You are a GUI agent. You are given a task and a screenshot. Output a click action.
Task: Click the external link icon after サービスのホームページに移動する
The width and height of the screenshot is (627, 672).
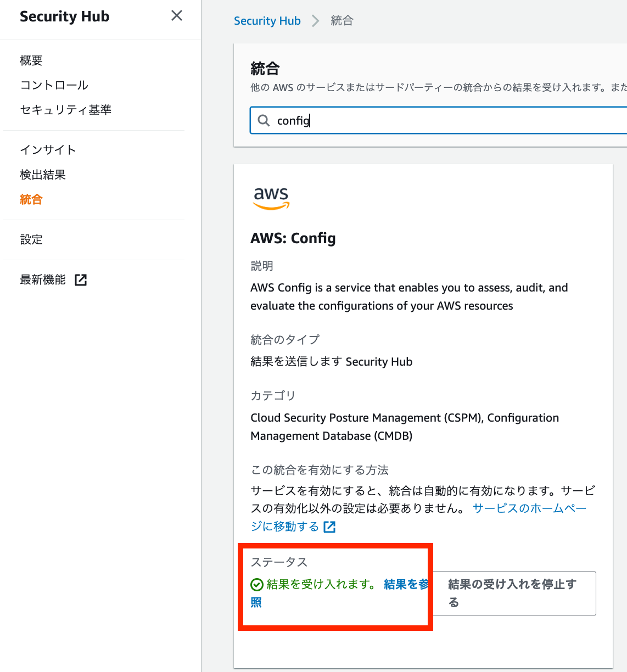pyautogui.click(x=329, y=527)
